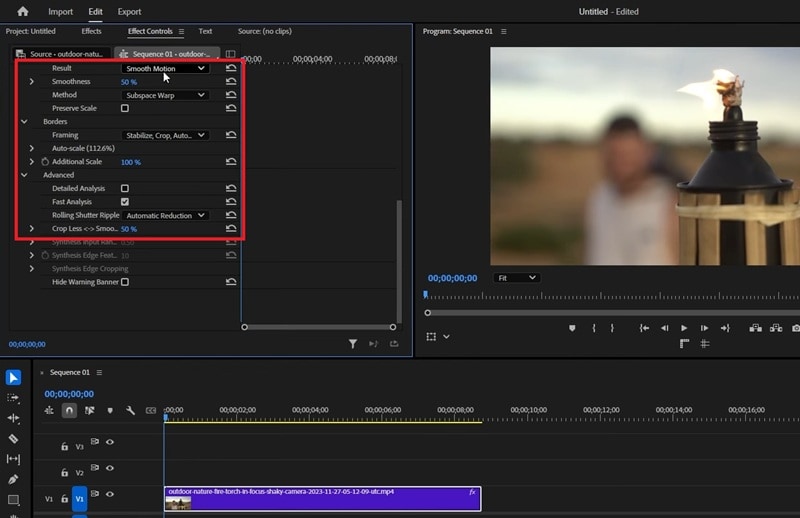
Task: Select the Track Select Forward tool
Action: (13, 398)
